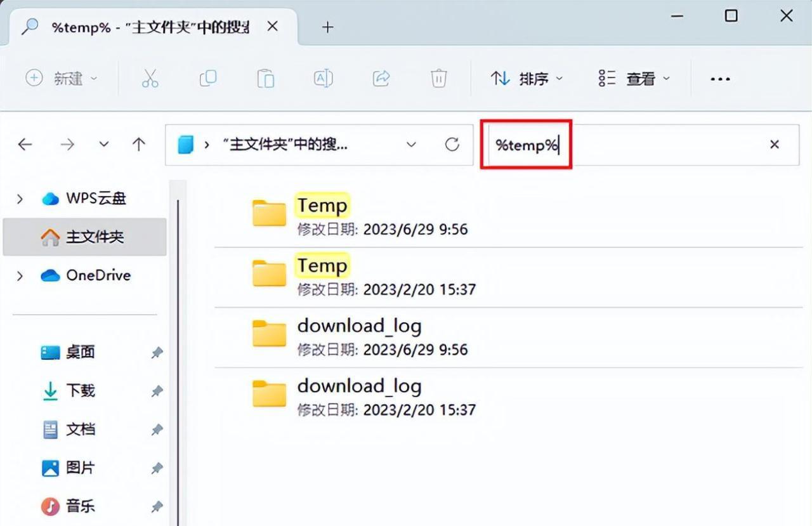812x526 pixels.
Task: Click the pin icon next to 图片
Action: coord(157,469)
